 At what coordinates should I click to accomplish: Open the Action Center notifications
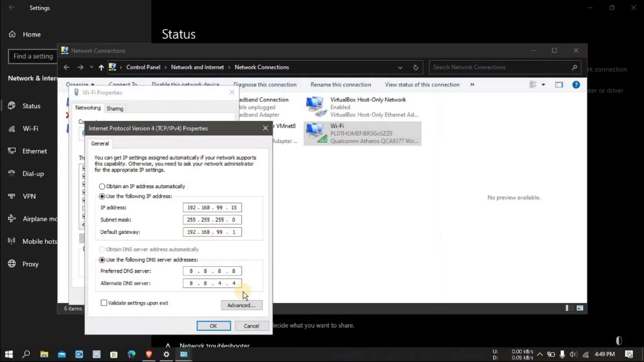coord(629,354)
